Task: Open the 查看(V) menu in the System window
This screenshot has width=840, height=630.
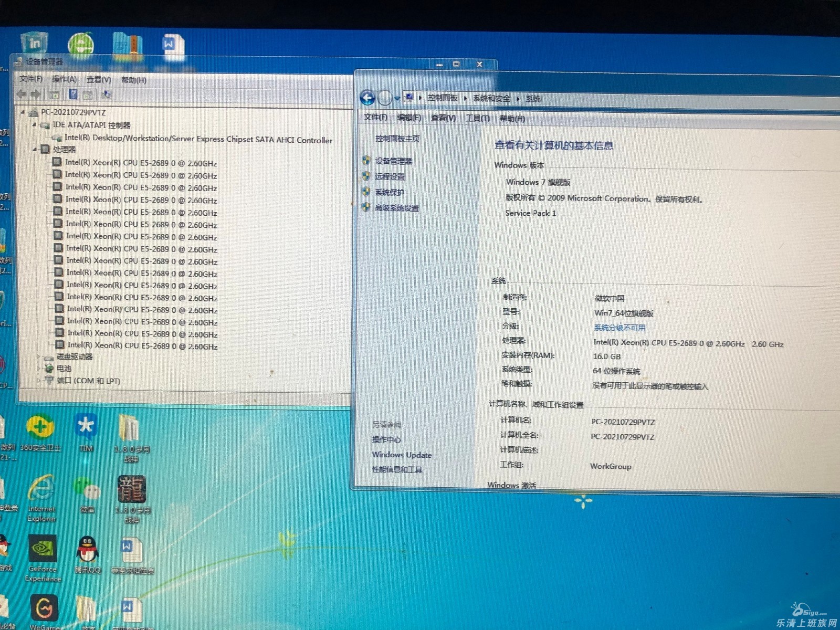Action: coord(443,118)
